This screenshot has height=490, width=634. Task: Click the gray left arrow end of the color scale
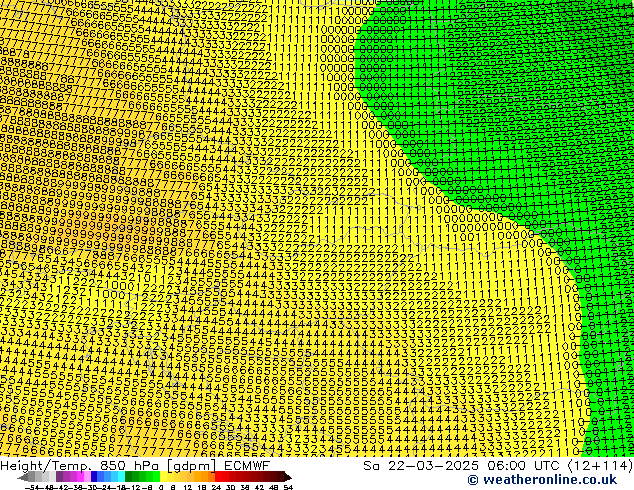coord(23,477)
